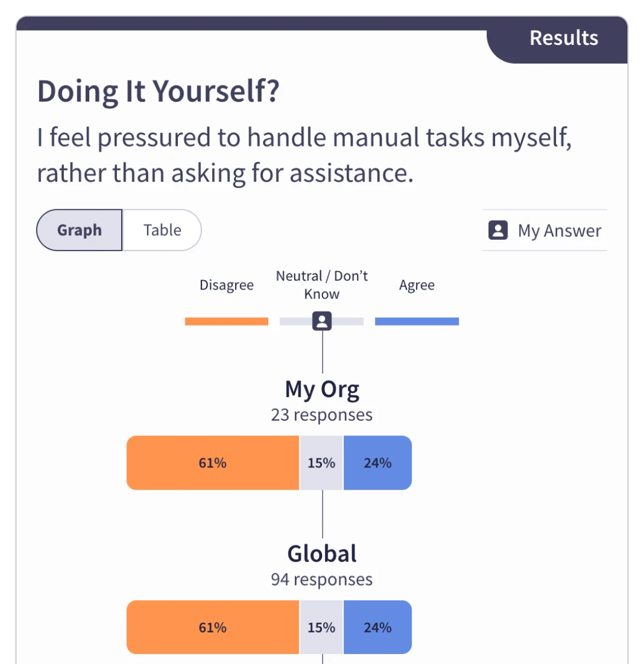Image resolution: width=644 pixels, height=664 pixels.
Task: Click the Global group heading
Action: (x=322, y=554)
